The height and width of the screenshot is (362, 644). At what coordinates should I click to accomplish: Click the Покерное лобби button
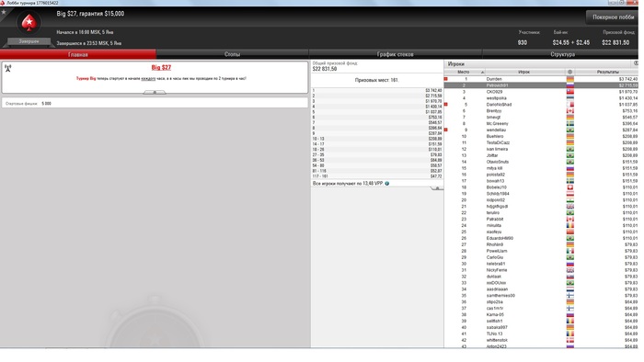tap(613, 17)
